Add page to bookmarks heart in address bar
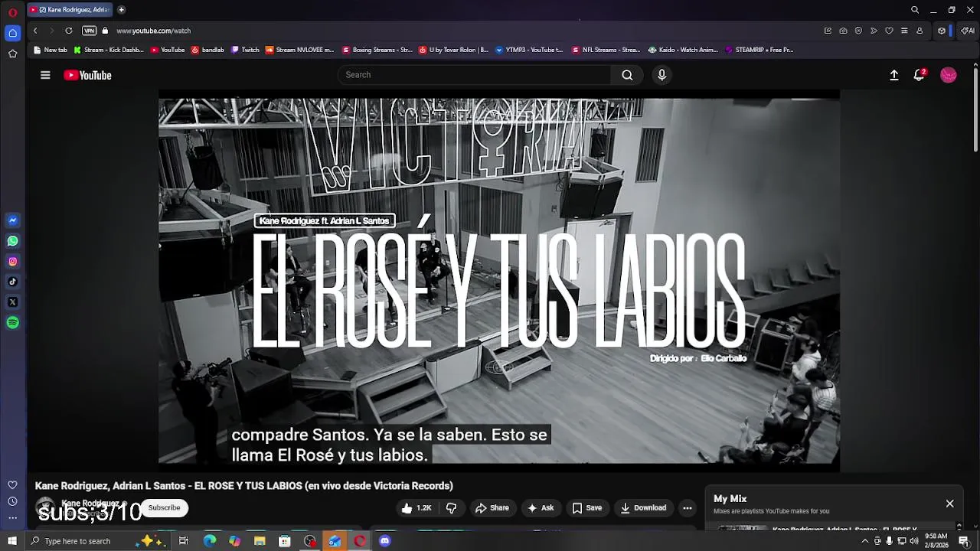 coord(889,31)
